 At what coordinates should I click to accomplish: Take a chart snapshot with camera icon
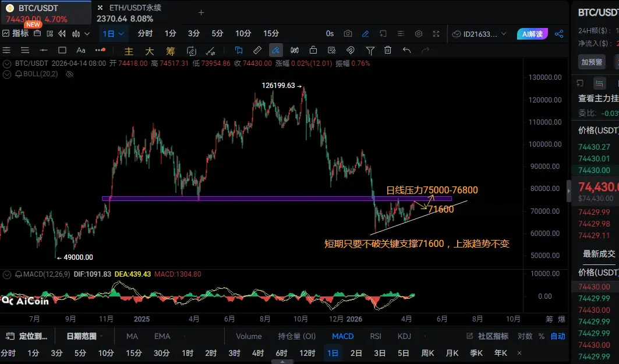coord(348,34)
